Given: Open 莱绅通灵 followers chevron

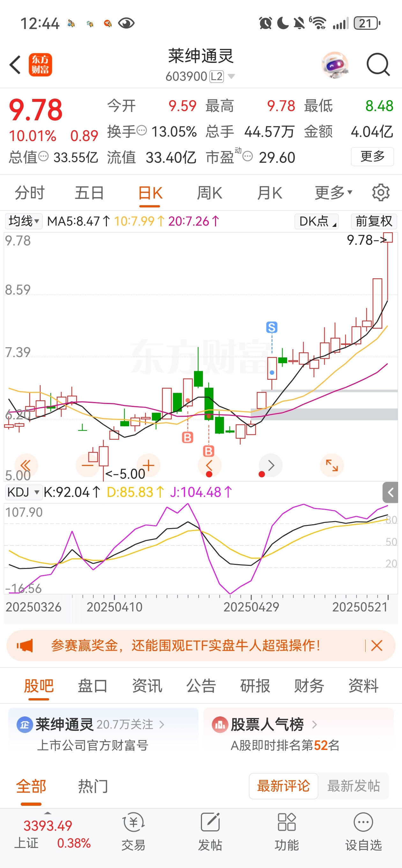Looking at the screenshot, I should 162,724.
